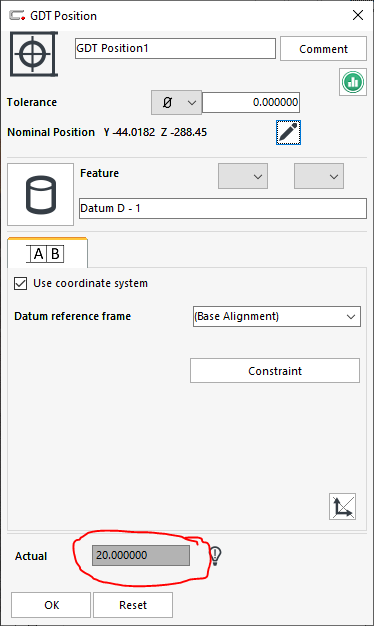Open the diameter symbol tolerance dropdown

(176, 103)
